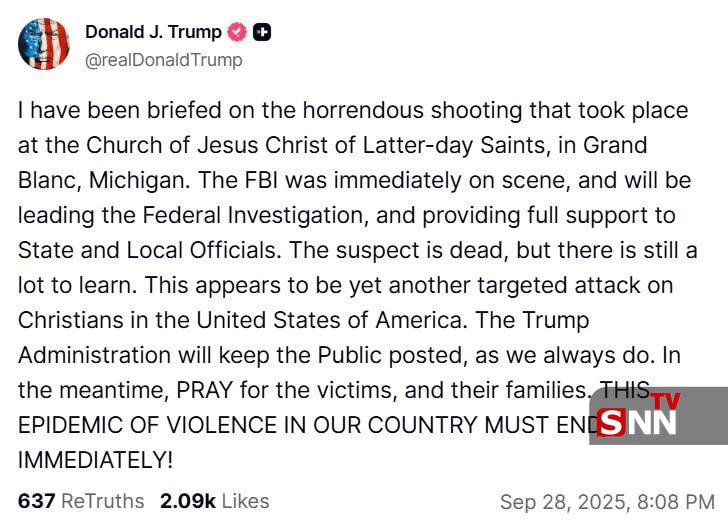
Task: Click the SNN logo watermark
Action: point(640,422)
